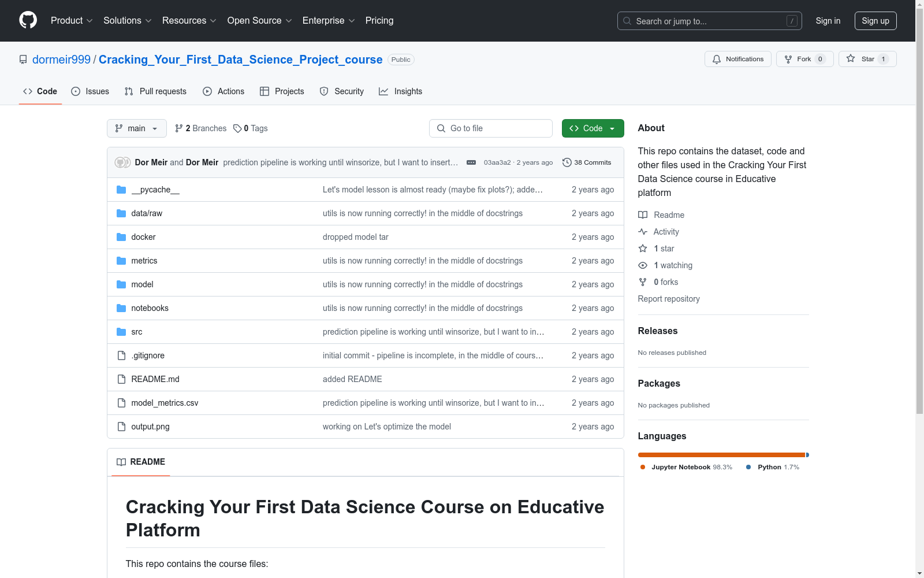Click the Sign in link

(828, 21)
